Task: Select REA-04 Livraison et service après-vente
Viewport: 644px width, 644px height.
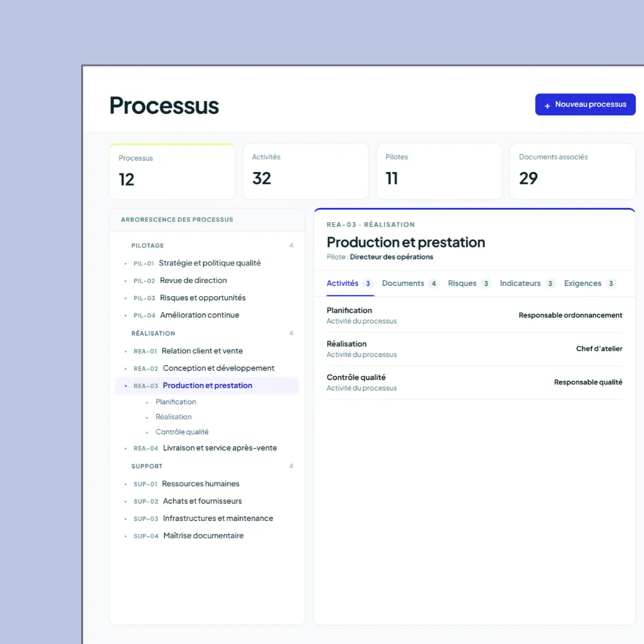Action: (x=207, y=448)
